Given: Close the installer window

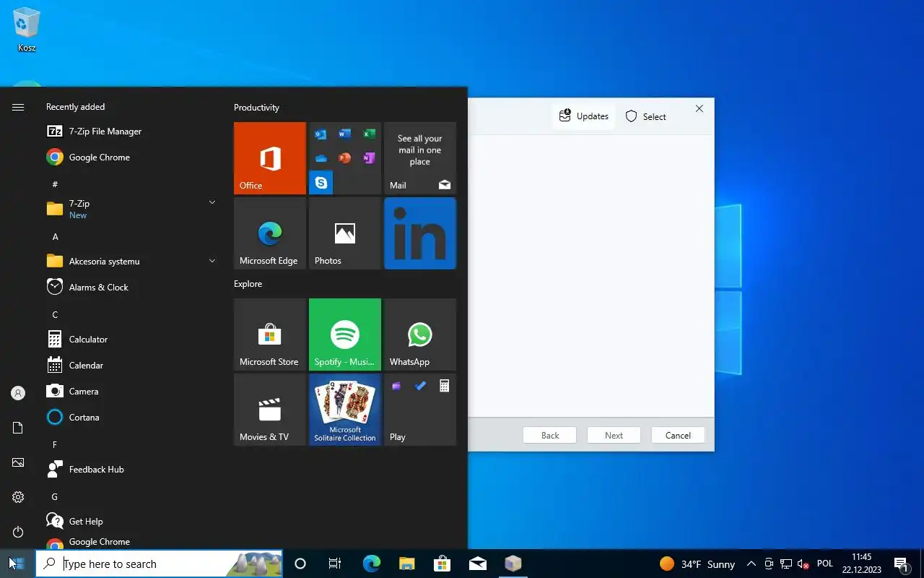Looking at the screenshot, I should pos(699,108).
